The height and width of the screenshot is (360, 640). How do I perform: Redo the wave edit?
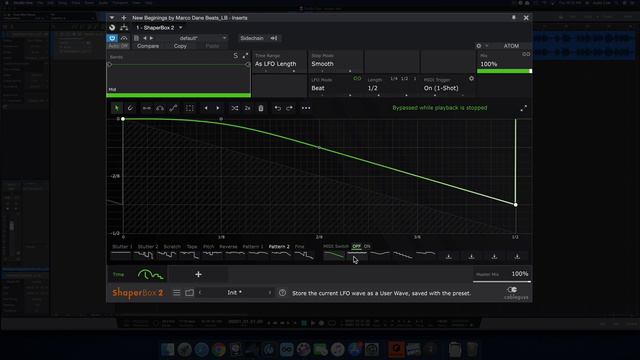(x=289, y=108)
